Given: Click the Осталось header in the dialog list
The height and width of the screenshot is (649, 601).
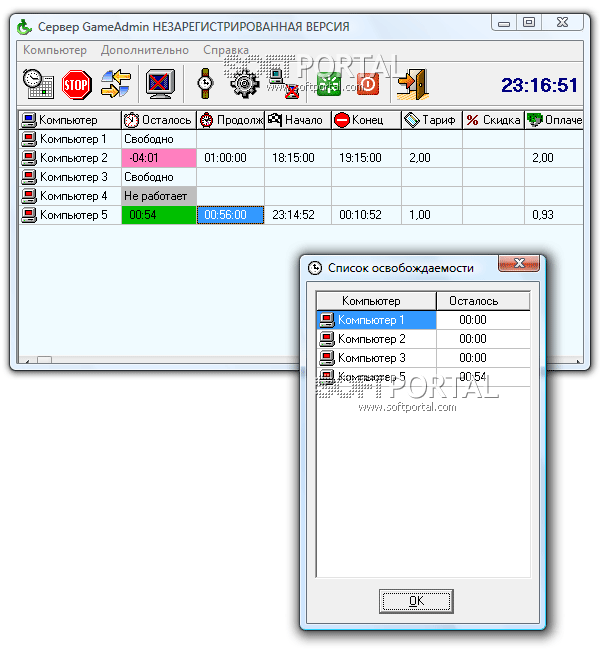Looking at the screenshot, I should 483,301.
